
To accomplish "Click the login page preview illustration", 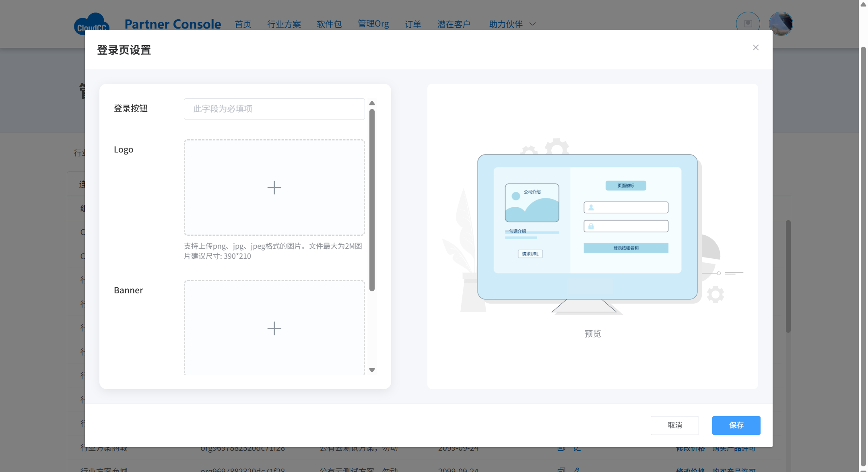I will click(588, 227).
